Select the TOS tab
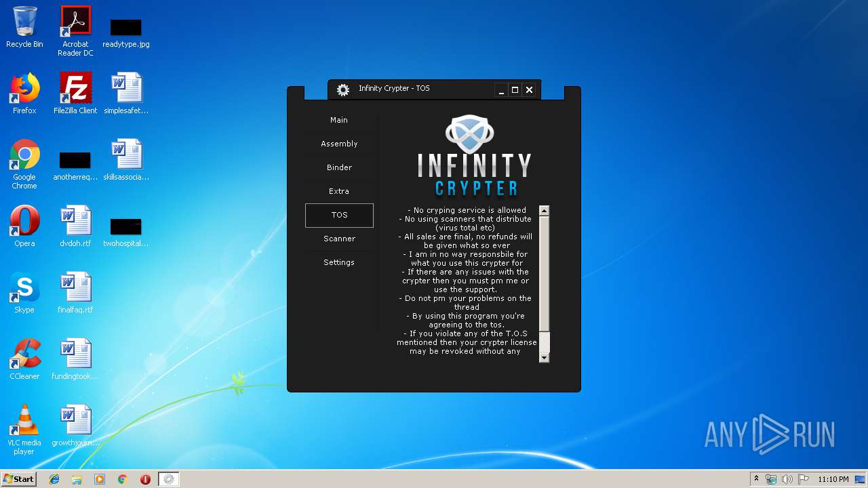 pyautogui.click(x=339, y=215)
